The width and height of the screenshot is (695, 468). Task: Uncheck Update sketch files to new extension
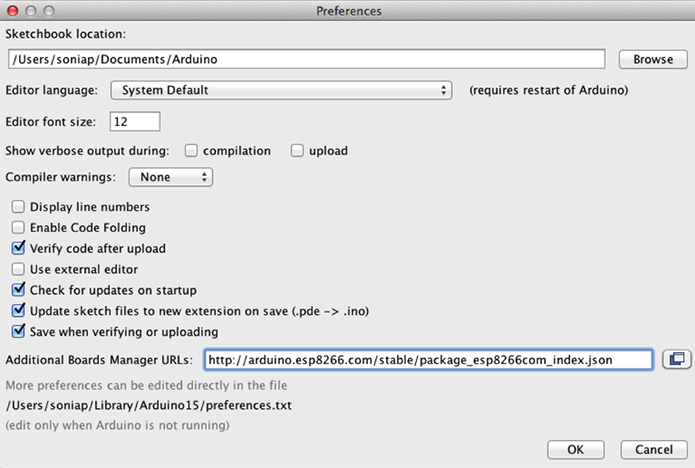coord(18,311)
